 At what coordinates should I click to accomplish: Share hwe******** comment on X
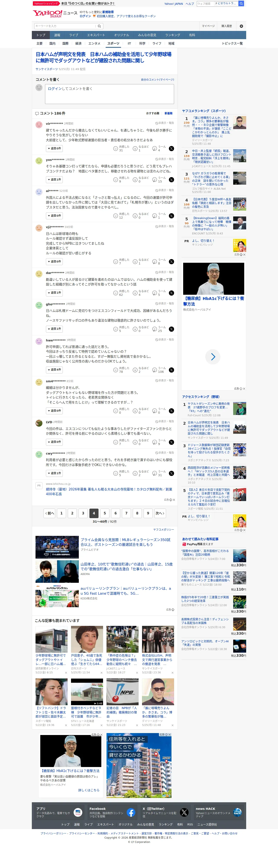coord(171,370)
